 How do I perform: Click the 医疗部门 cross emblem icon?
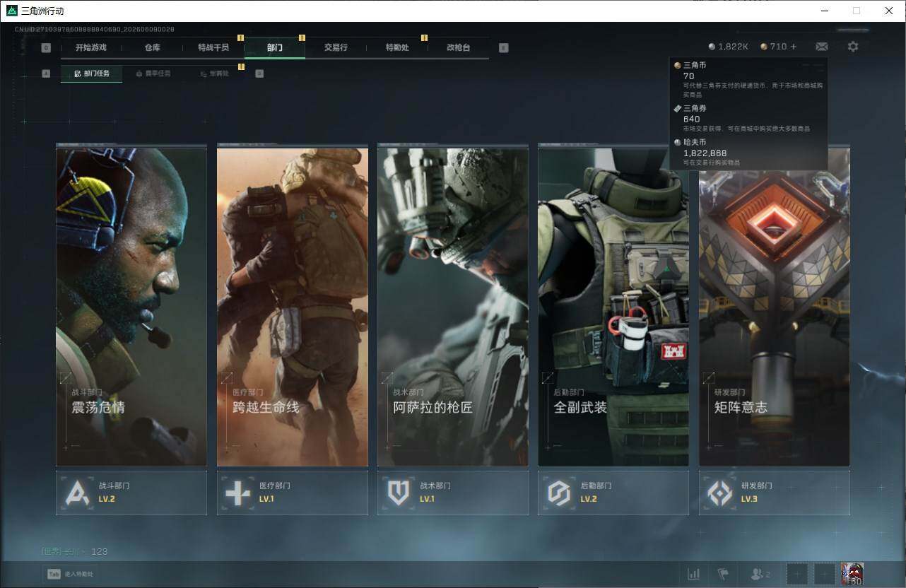(238, 493)
